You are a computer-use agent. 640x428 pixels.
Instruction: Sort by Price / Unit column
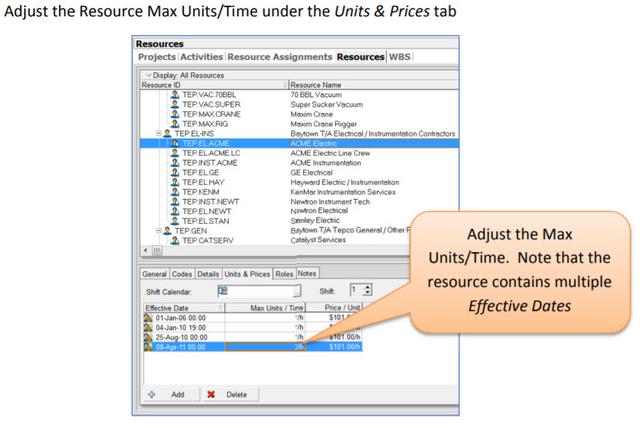(334, 308)
